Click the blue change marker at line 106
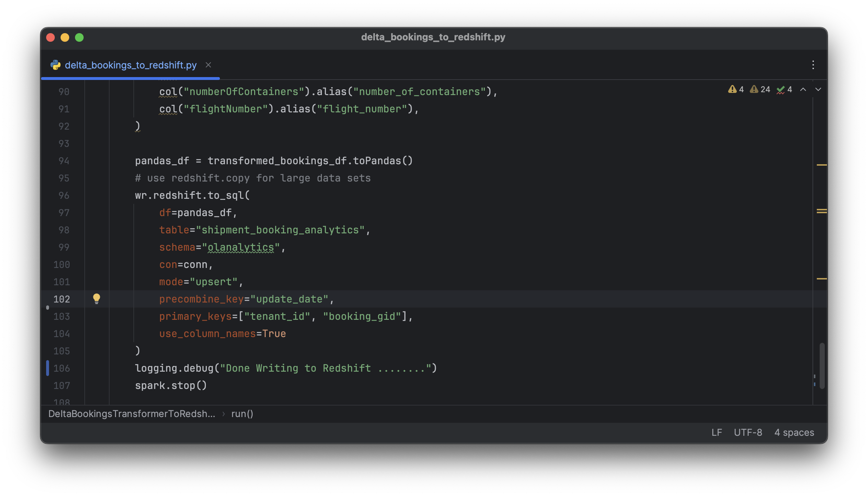The height and width of the screenshot is (497, 868). pyautogui.click(x=48, y=368)
